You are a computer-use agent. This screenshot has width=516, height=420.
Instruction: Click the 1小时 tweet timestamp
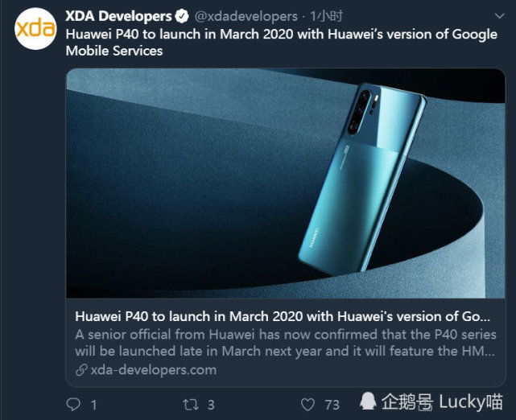tap(327, 16)
